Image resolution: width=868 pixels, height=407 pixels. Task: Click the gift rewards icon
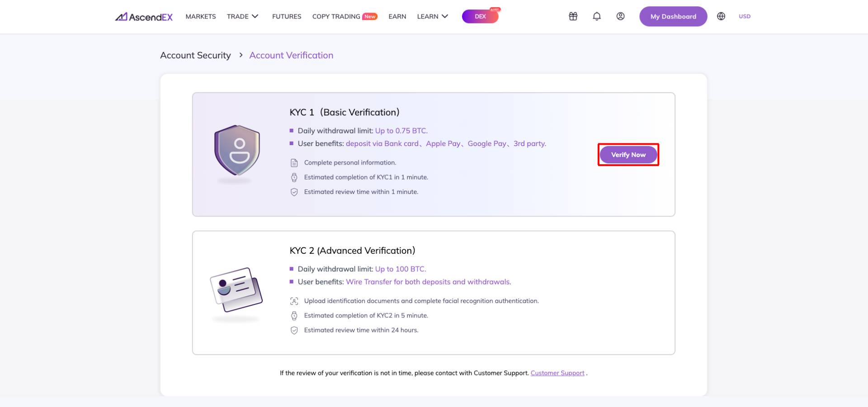click(x=573, y=16)
